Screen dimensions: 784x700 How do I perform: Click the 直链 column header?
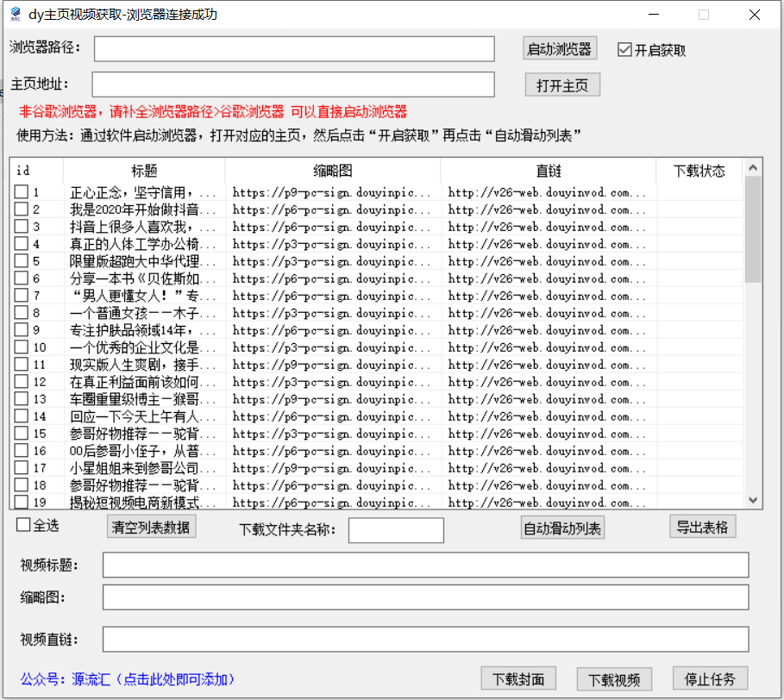[x=549, y=171]
